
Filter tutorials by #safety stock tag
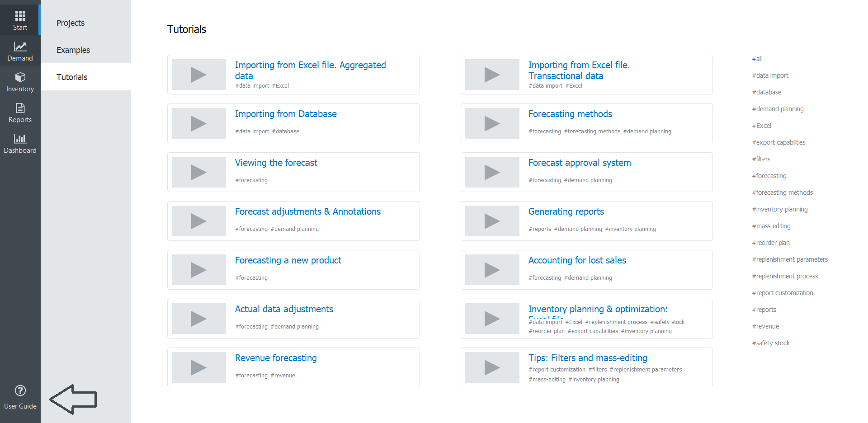771,343
